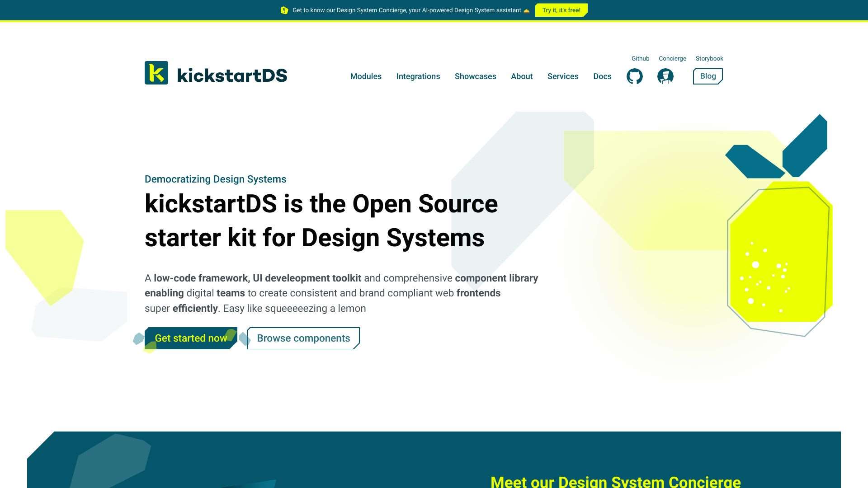Click the Github label above the octocat icon
Image resolution: width=868 pixels, height=488 pixels.
click(640, 58)
